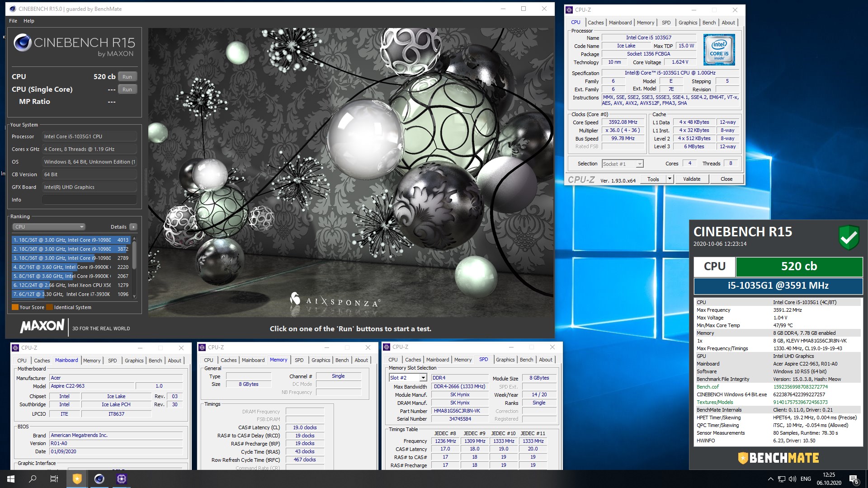Click the i5-1035G1 @3591 MHz banner
Image resolution: width=868 pixels, height=488 pixels.
(x=778, y=286)
